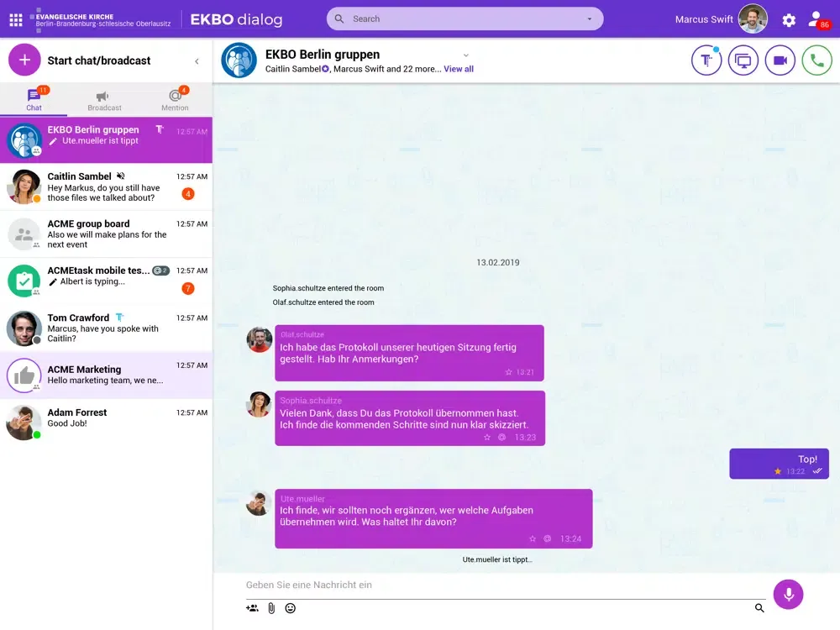Open Caitlin Sambel conversation
This screenshot has width=840, height=630.
click(x=106, y=186)
